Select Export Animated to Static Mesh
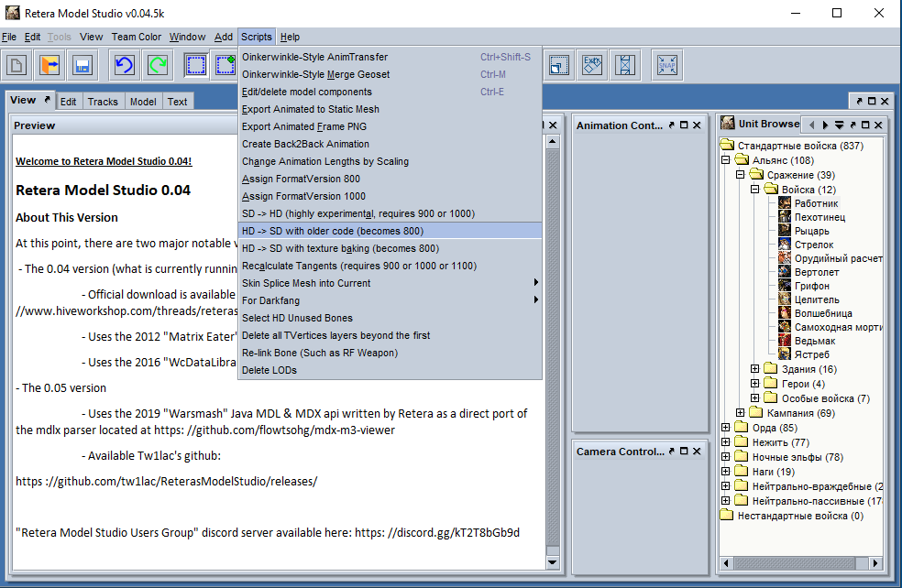Image resolution: width=902 pixels, height=588 pixels. click(x=390, y=109)
